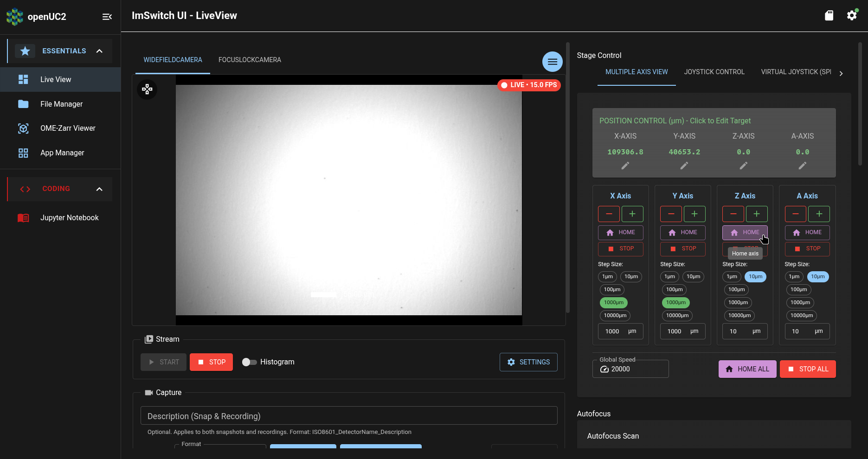Open the Live View panel icon
Image resolution: width=868 pixels, height=459 pixels.
pos(23,79)
